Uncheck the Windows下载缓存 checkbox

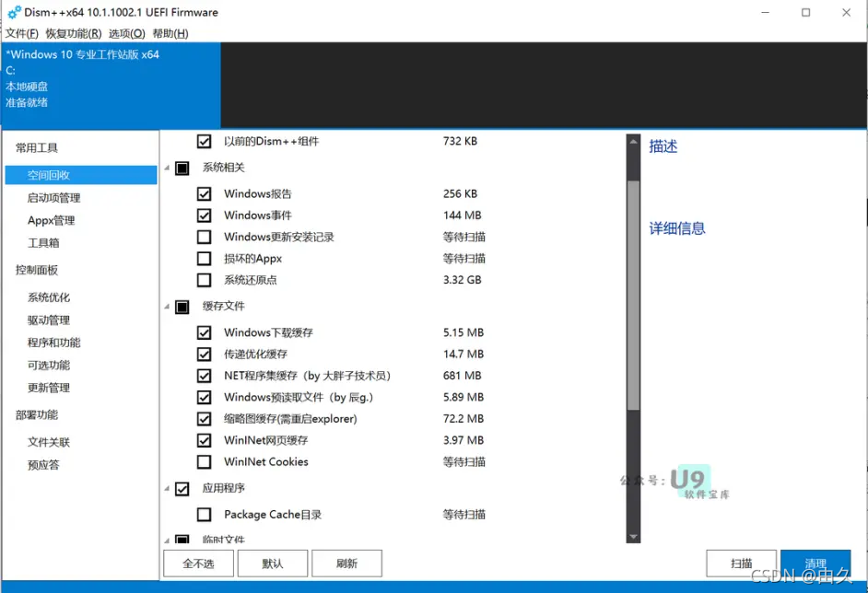205,333
